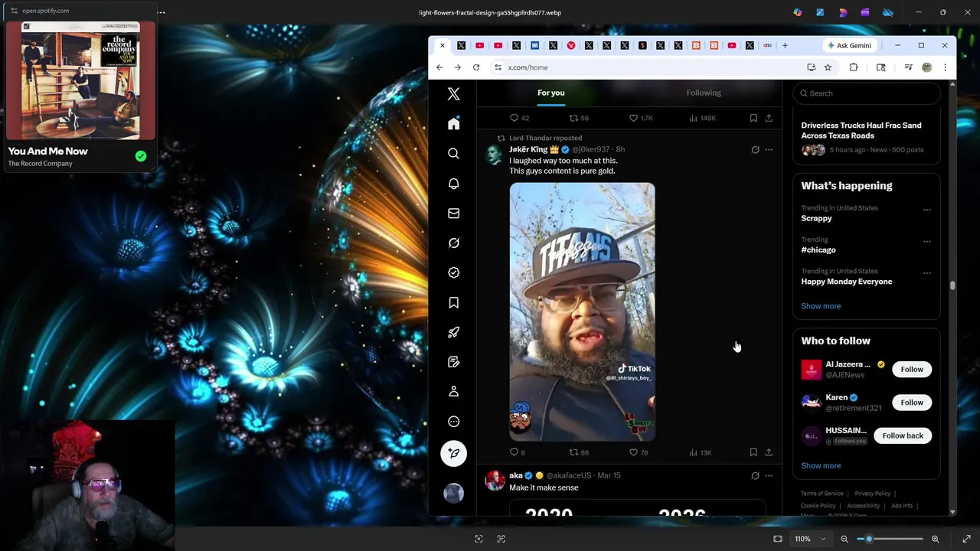
Task: Open Profile person icon in X sidebar
Action: [x=453, y=392]
